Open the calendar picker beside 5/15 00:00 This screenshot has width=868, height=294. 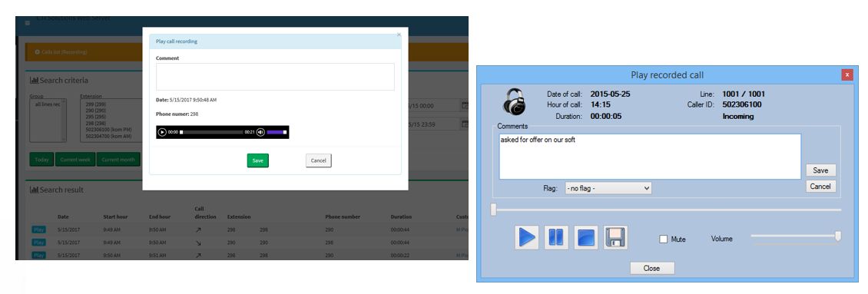pos(465,105)
